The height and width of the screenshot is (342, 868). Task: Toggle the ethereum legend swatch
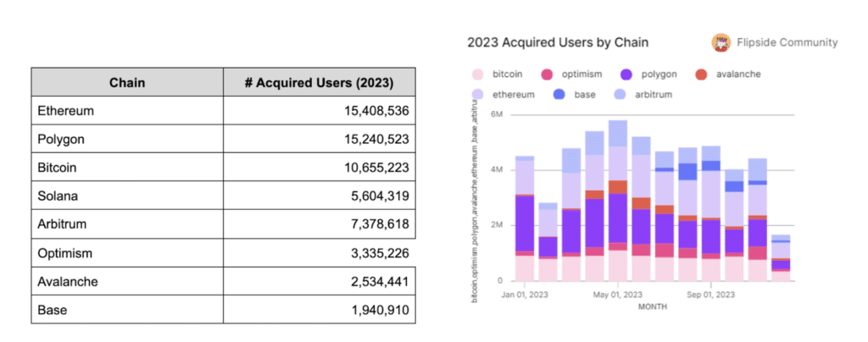point(476,95)
